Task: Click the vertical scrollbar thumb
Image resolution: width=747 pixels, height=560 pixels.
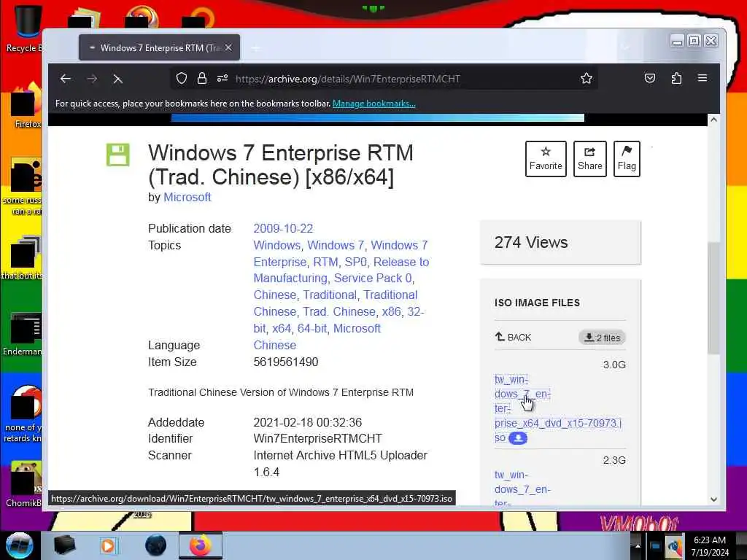Action: pyautogui.click(x=713, y=298)
